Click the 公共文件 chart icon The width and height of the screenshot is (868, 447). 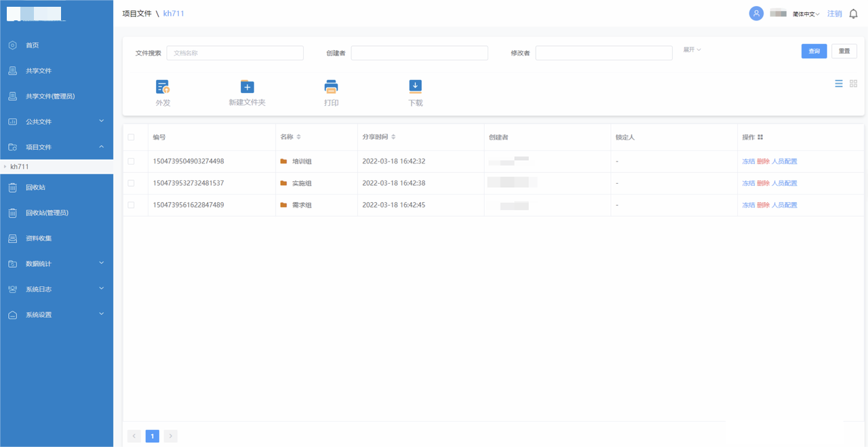click(x=12, y=121)
